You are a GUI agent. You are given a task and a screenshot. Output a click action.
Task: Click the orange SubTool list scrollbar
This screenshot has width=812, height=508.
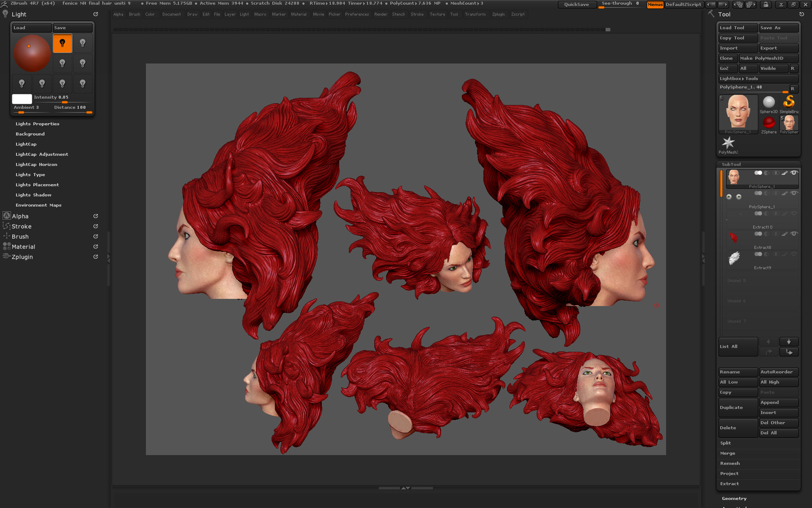tap(721, 183)
